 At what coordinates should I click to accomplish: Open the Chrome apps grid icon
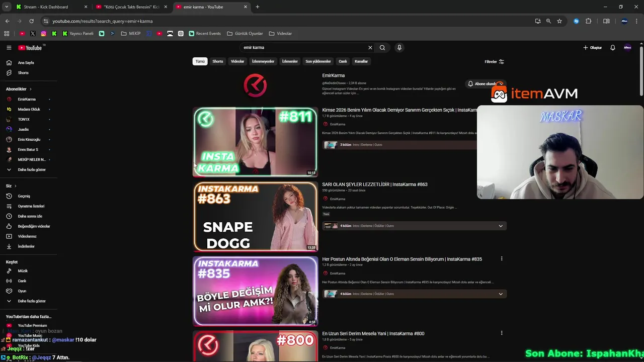tap(7, 34)
